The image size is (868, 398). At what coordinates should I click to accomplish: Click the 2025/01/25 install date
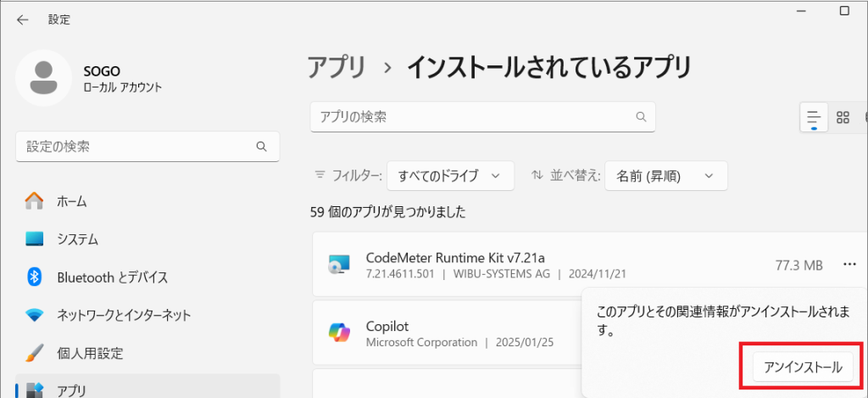[x=522, y=342]
